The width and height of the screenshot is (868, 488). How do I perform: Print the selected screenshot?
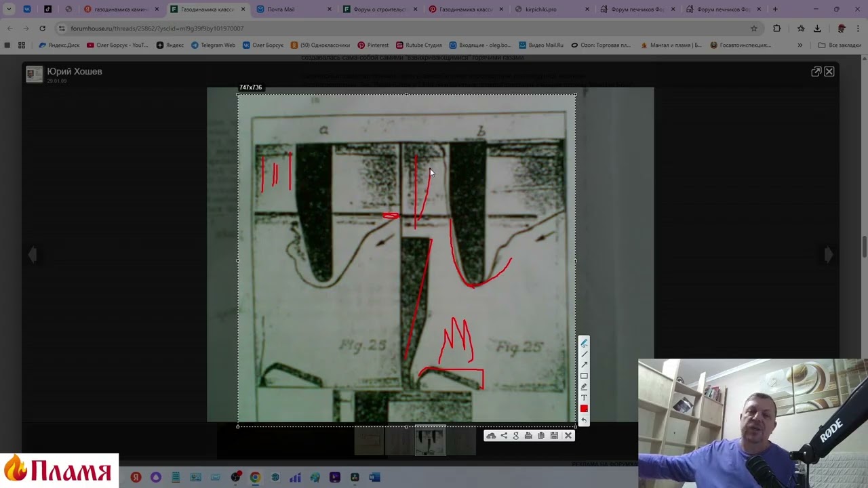point(528,436)
